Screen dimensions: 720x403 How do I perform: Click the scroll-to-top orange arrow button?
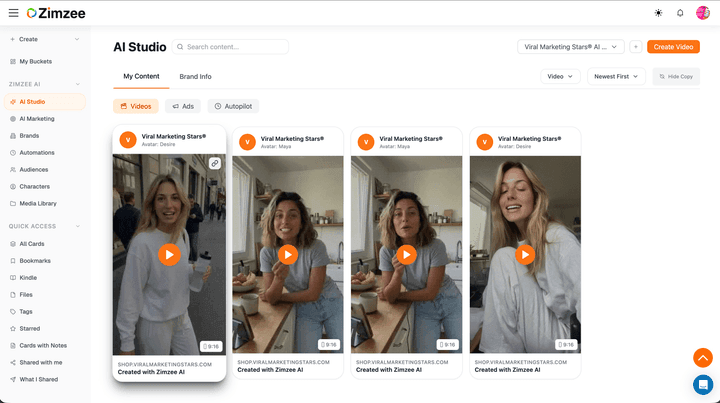pos(703,358)
